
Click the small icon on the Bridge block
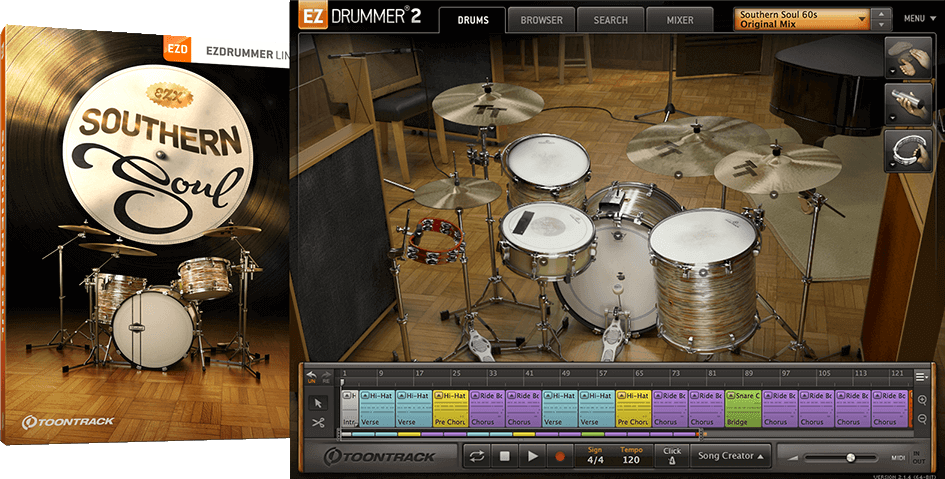tap(732, 396)
